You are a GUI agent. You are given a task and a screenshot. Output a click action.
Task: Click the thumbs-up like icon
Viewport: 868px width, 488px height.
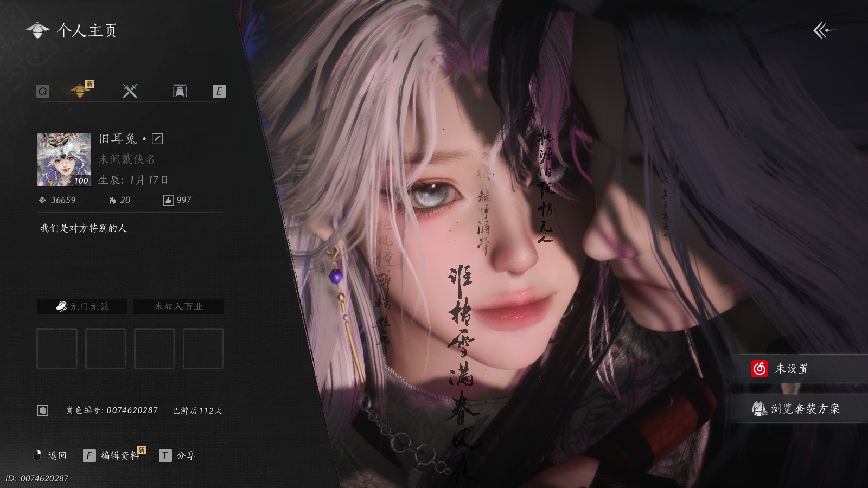click(168, 200)
